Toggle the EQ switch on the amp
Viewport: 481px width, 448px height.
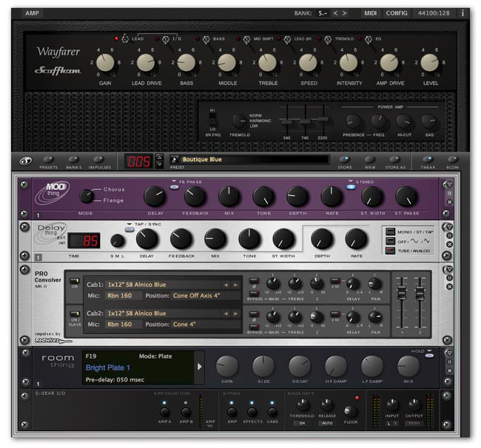[x=369, y=39]
